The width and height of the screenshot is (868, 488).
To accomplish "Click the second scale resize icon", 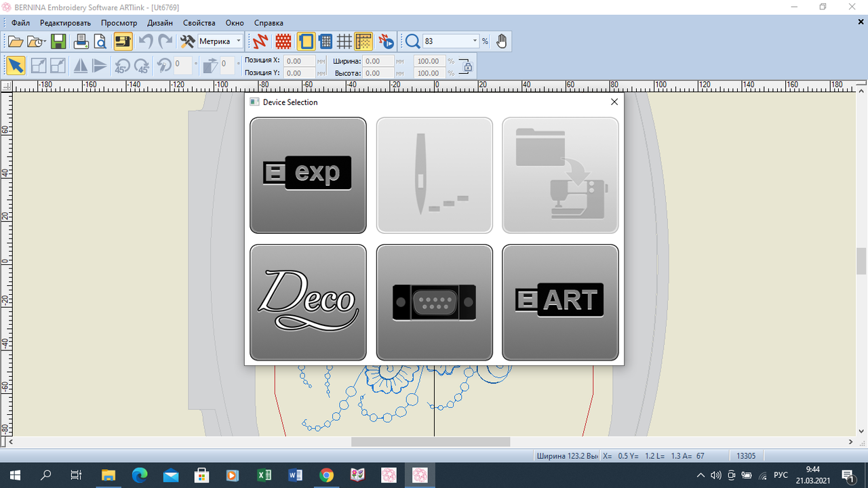I will pyautogui.click(x=58, y=66).
